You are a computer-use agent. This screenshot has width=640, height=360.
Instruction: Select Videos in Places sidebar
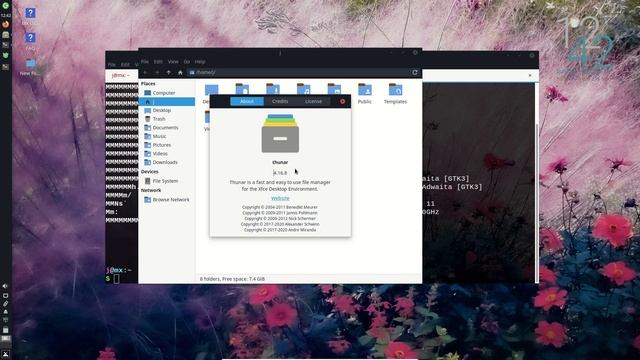[167, 153]
